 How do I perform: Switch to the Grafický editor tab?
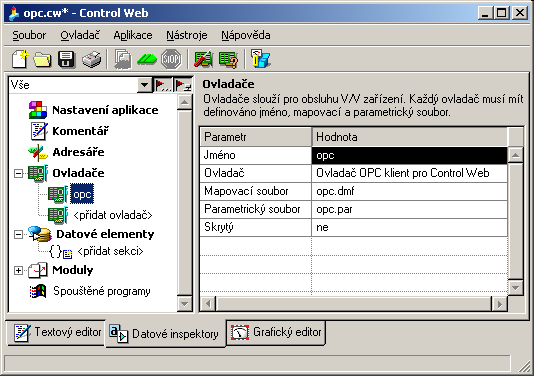[276, 332]
